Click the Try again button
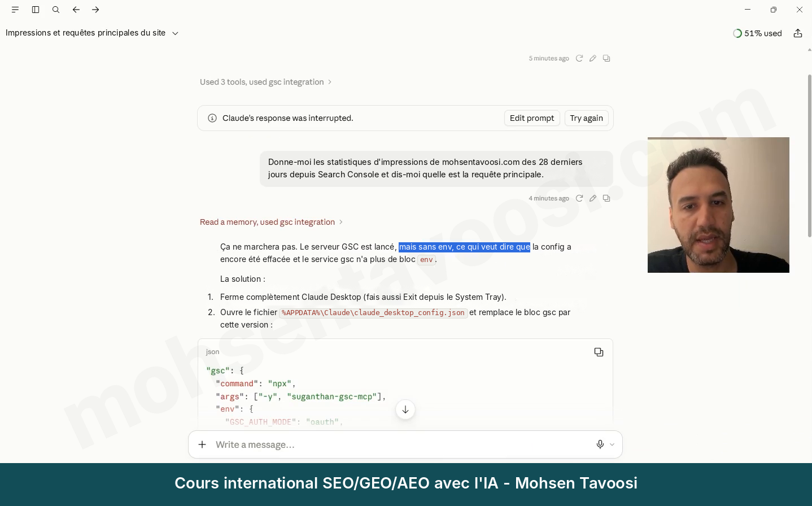This screenshot has width=812, height=506. tap(586, 118)
